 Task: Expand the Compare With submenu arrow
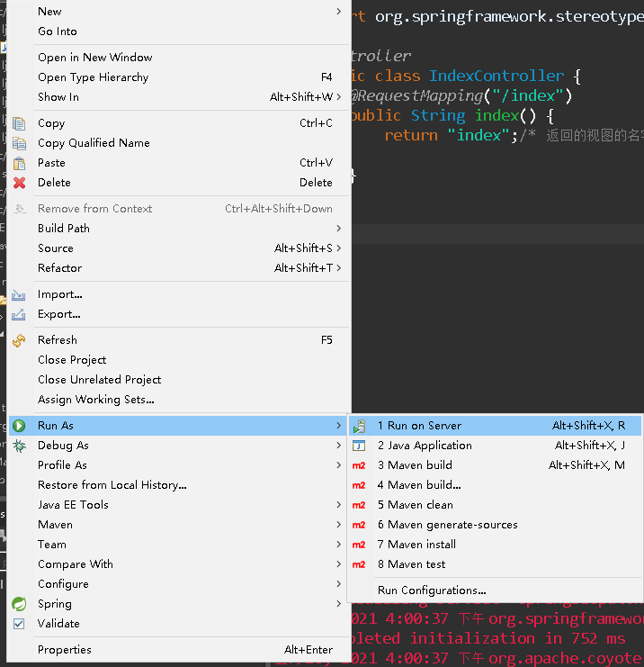(339, 564)
